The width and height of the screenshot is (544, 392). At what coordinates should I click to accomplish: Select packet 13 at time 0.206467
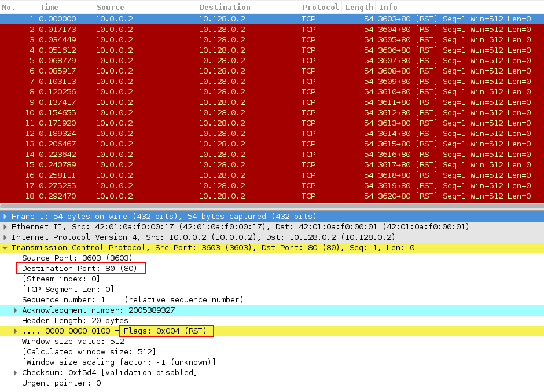tap(272, 144)
